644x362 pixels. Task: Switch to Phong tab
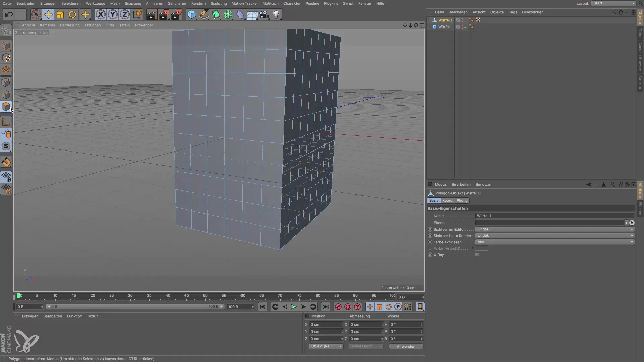(x=462, y=200)
